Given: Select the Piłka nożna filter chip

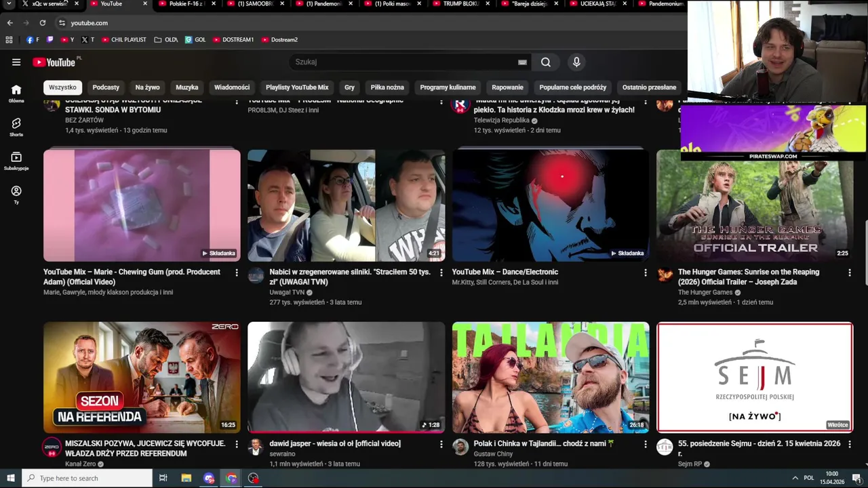Looking at the screenshot, I should pyautogui.click(x=387, y=87).
